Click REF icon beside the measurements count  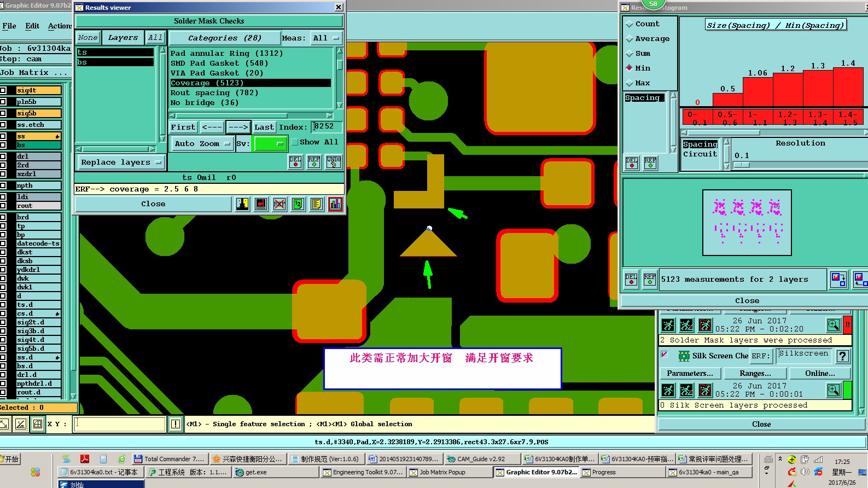(650, 280)
